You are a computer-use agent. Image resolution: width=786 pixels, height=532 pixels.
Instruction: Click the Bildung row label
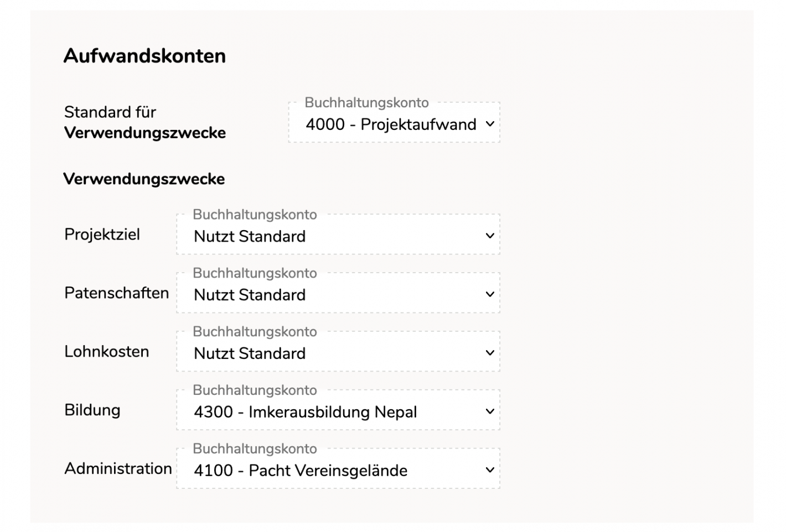tap(92, 410)
